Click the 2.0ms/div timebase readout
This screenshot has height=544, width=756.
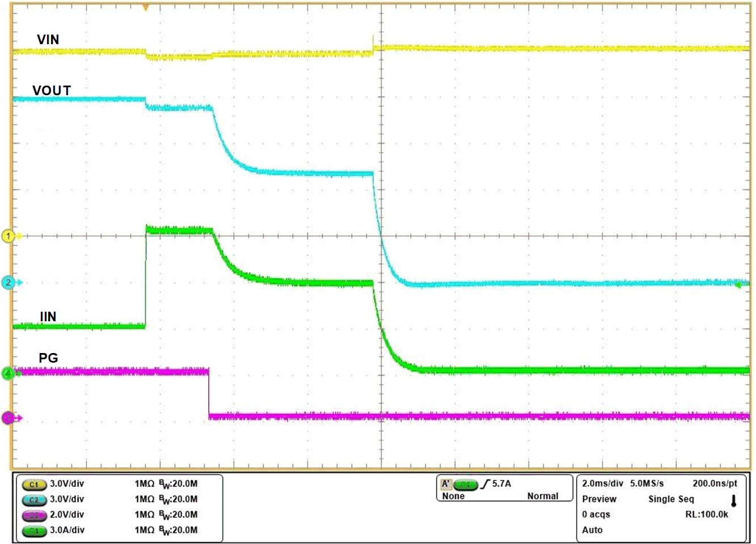tap(602, 484)
